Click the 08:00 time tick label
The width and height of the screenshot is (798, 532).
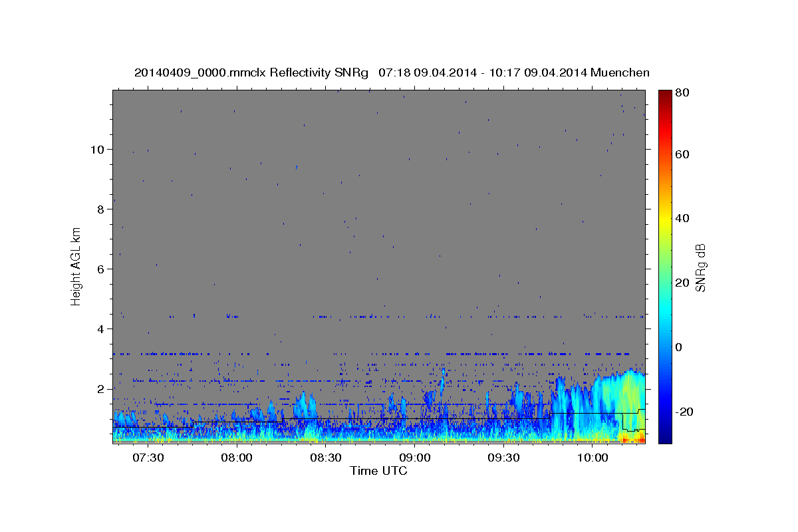pos(237,458)
